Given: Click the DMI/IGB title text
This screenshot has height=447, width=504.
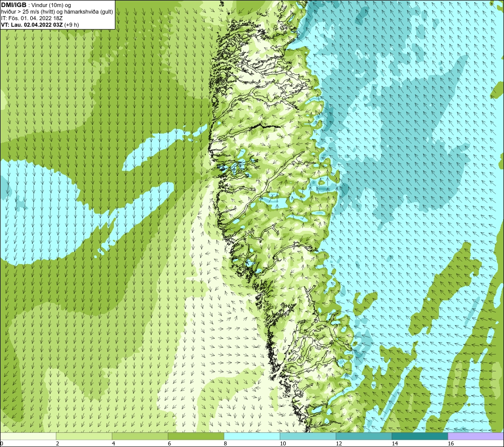Looking at the screenshot, I should click(x=14, y=5).
